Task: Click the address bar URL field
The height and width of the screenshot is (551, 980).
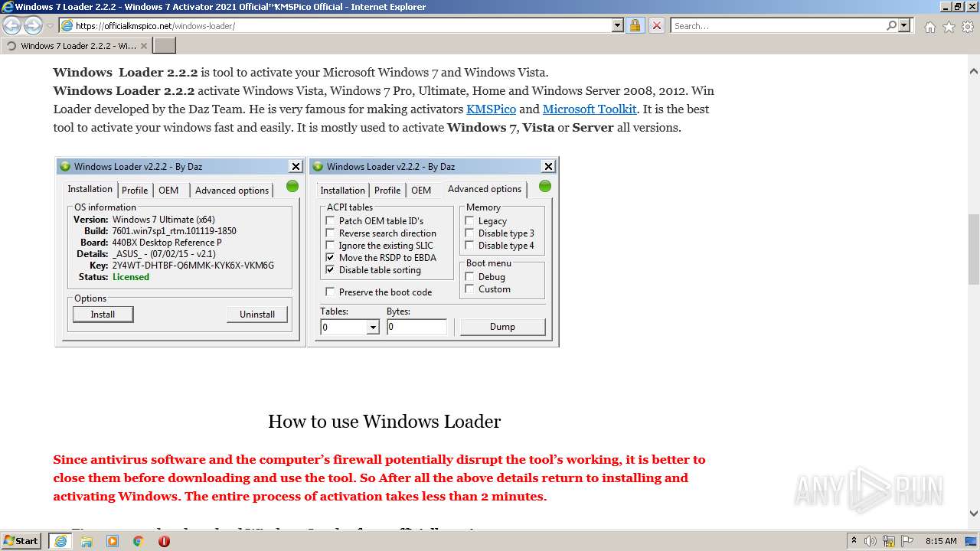Action: 342,25
